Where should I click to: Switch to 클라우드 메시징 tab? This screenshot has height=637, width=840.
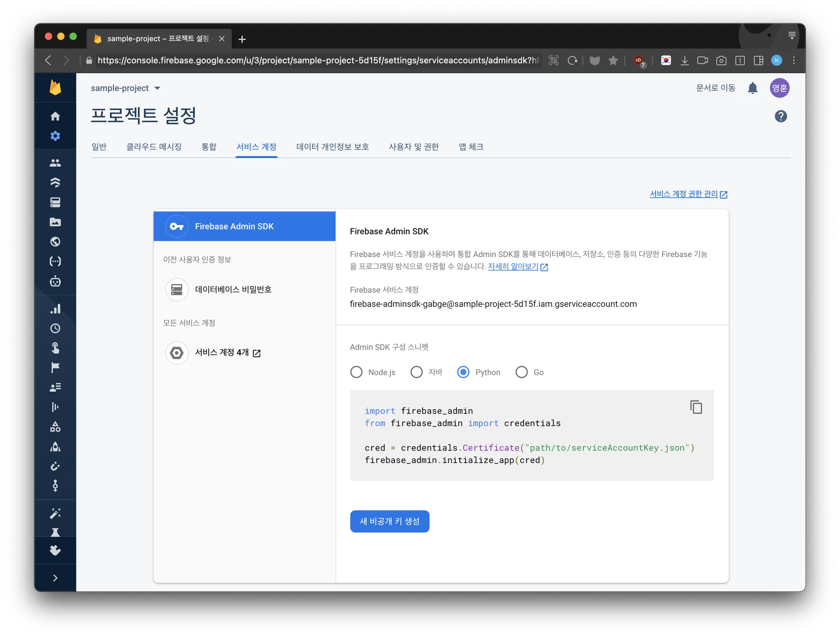pos(154,147)
